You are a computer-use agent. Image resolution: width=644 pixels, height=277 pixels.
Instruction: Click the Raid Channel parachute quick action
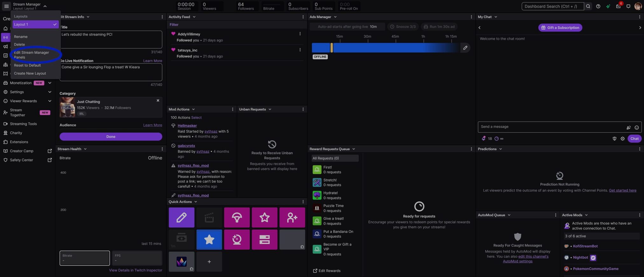(237, 218)
